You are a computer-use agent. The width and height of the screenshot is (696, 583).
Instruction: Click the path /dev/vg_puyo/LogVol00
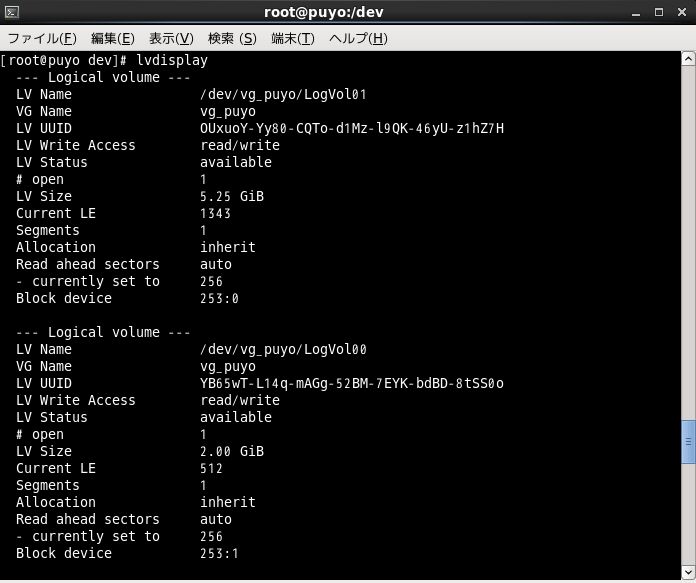click(283, 349)
